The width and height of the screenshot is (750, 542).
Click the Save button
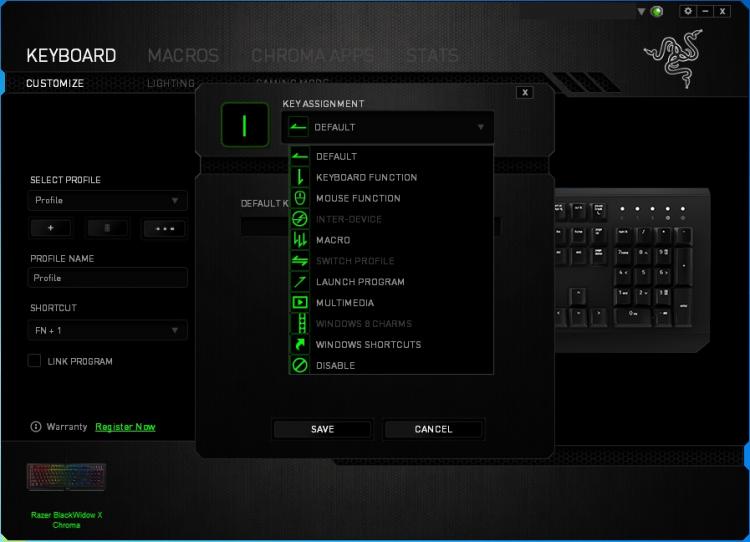pos(322,429)
